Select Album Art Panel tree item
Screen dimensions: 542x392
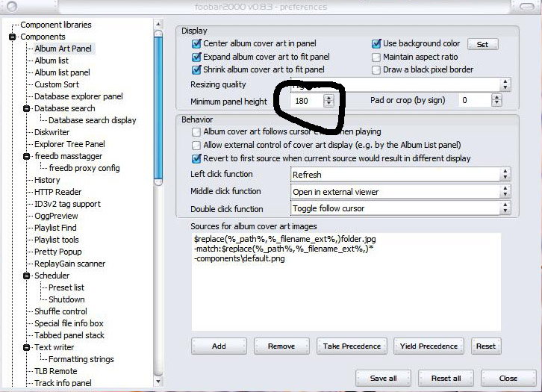63,49
